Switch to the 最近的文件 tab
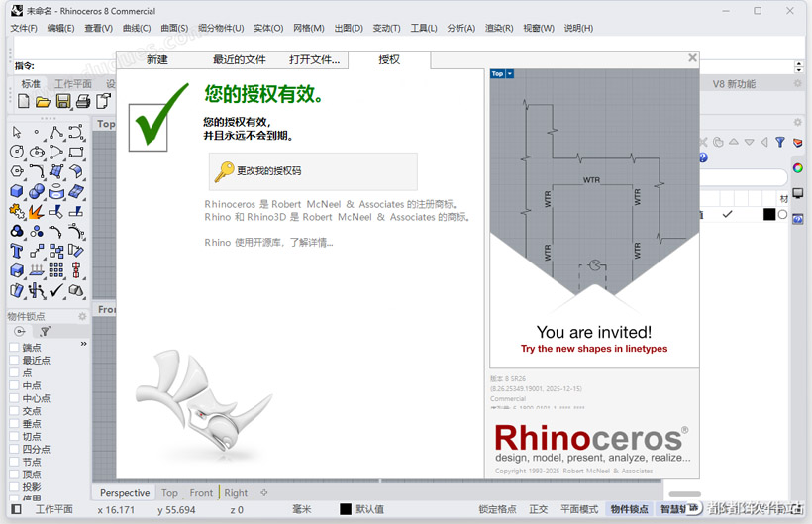The height and width of the screenshot is (524, 812). [x=239, y=60]
